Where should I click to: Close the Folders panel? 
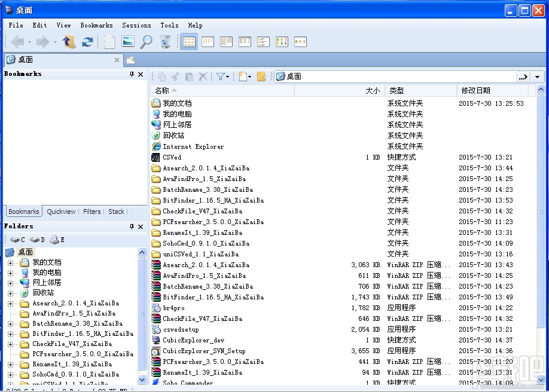[141, 227]
